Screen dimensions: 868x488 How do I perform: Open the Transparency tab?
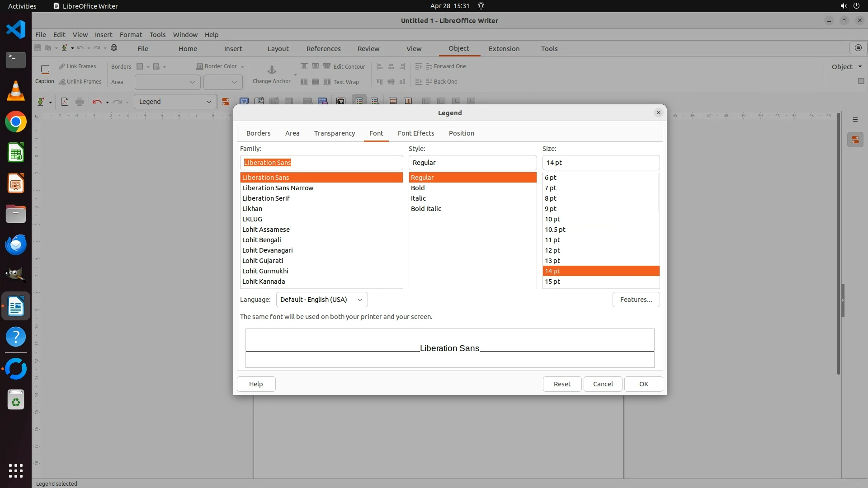[334, 133]
